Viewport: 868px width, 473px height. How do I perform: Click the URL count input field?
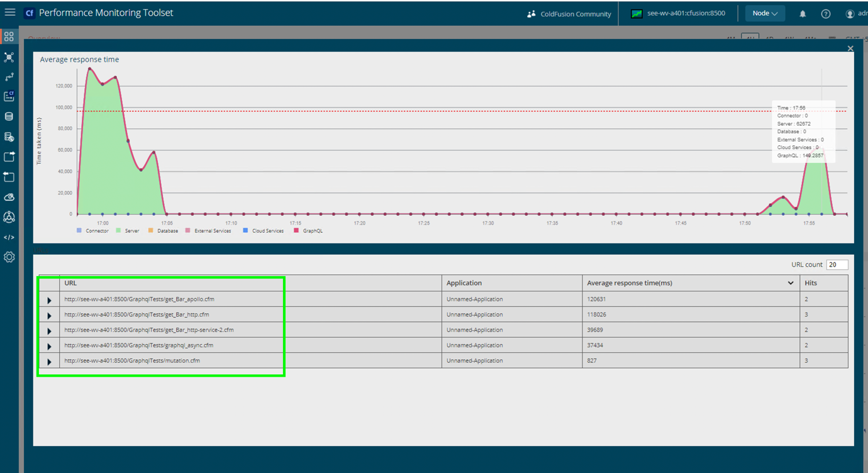(x=837, y=264)
